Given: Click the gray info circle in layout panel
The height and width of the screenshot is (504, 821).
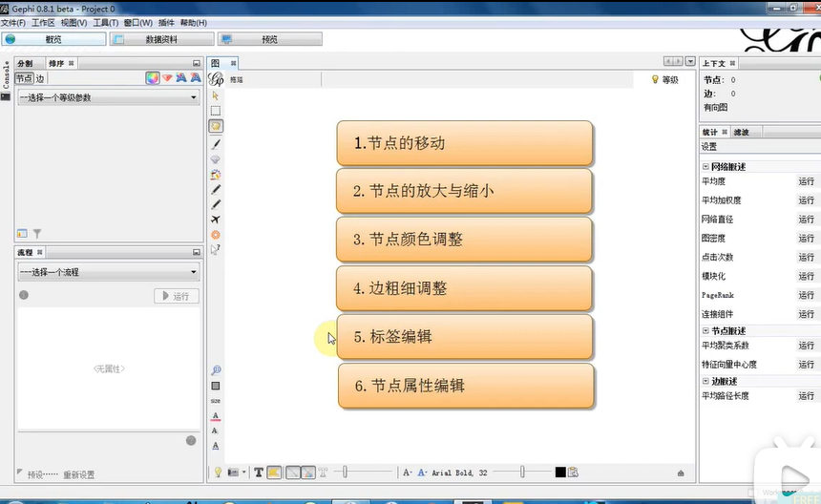Looking at the screenshot, I should coord(24,295).
